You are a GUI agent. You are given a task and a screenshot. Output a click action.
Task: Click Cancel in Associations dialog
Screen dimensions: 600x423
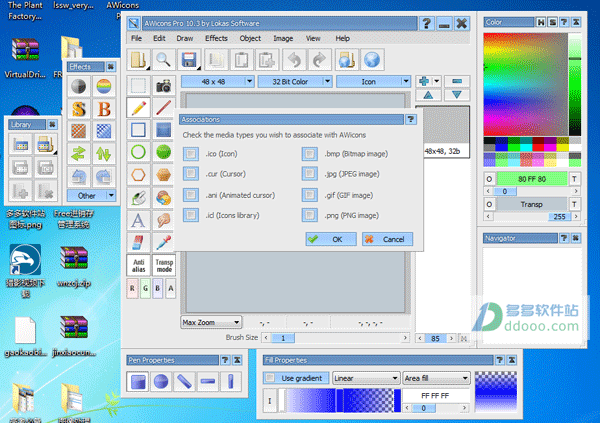point(387,239)
